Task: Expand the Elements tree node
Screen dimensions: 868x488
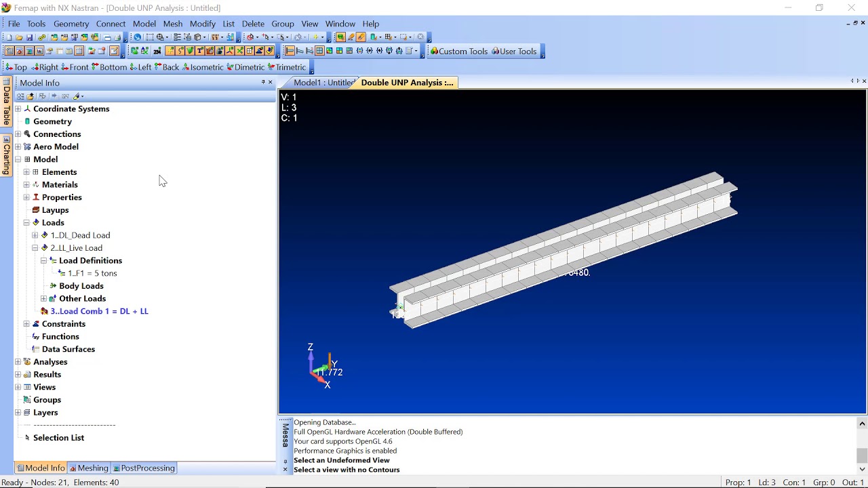Action: pos(26,172)
